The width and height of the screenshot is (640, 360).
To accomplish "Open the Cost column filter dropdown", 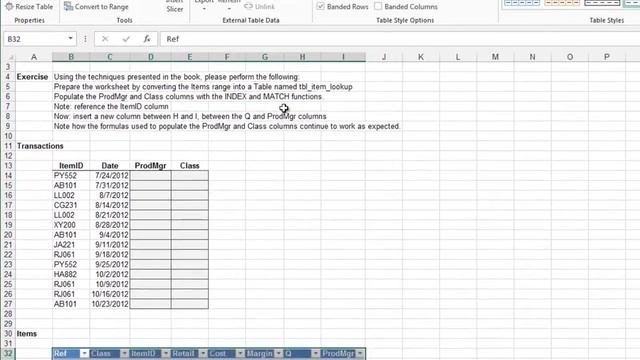I will click(240, 353).
